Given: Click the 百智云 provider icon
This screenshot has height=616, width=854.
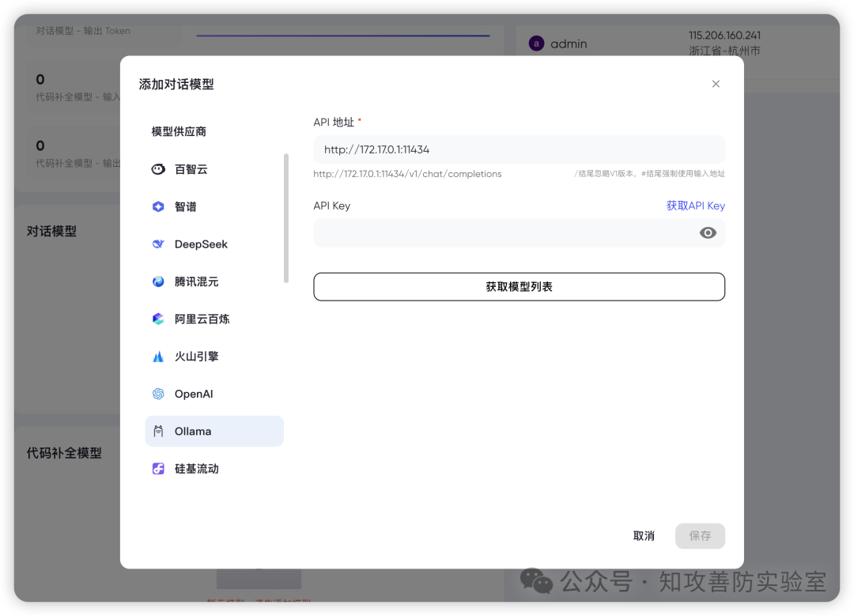Looking at the screenshot, I should tap(158, 169).
